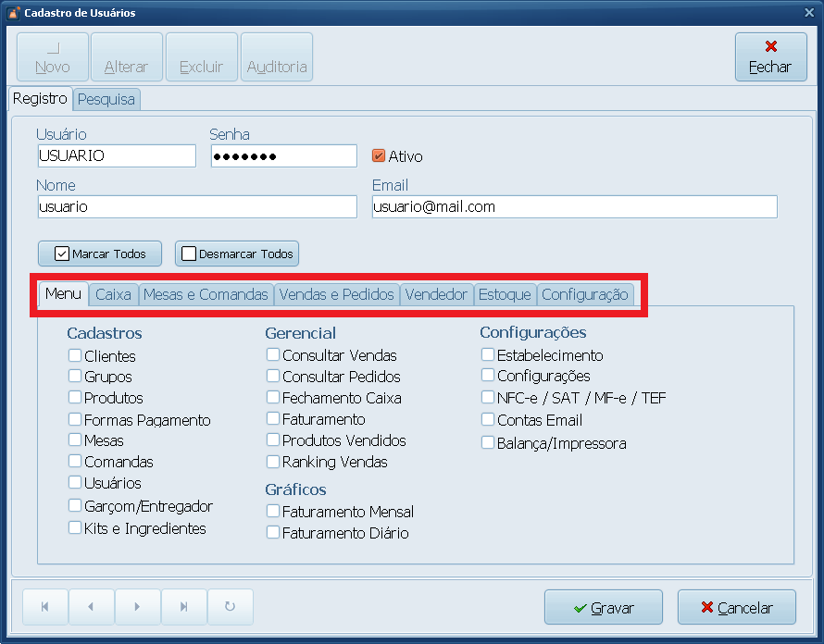Click into the Email input field
This screenshot has width=824, height=644.
[574, 207]
